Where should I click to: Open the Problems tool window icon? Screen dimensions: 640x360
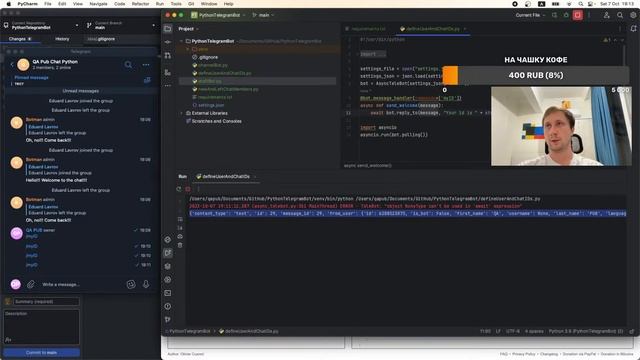point(168,306)
